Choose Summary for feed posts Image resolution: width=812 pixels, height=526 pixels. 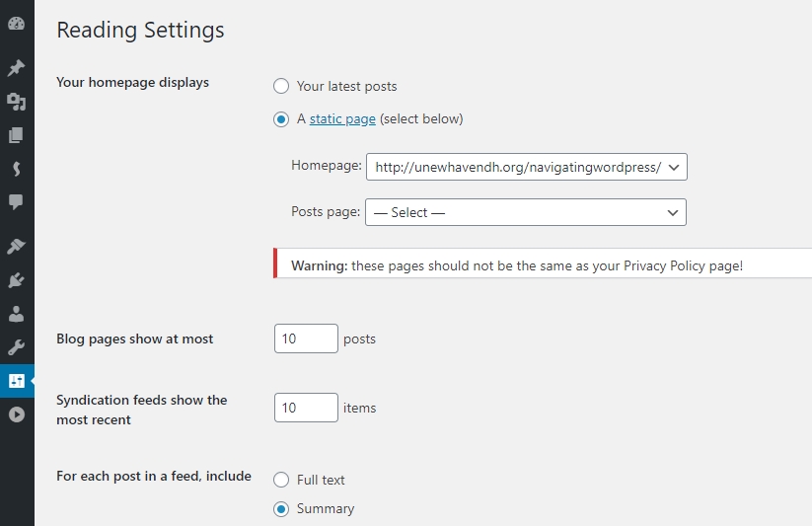pos(281,509)
